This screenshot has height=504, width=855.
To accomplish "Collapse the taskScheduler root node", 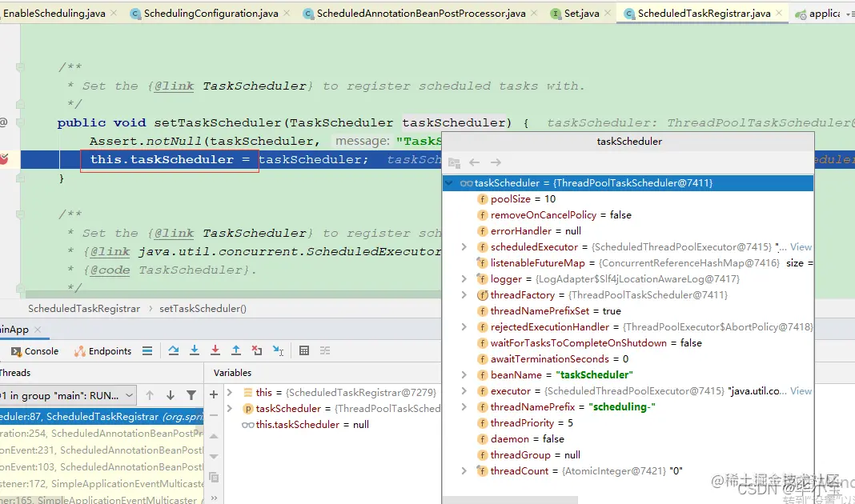I will pos(449,183).
